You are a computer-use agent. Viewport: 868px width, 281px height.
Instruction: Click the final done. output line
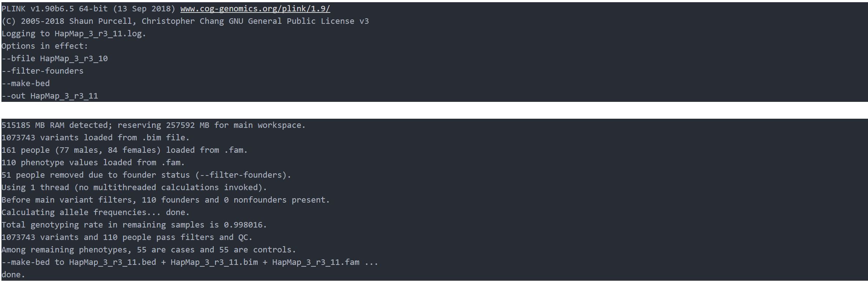click(13, 274)
